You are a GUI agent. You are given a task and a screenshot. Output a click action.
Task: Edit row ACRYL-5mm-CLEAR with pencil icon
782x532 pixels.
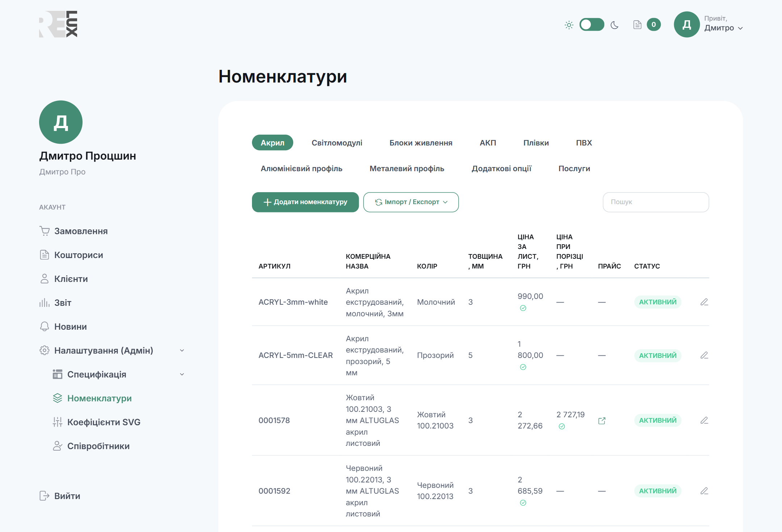click(704, 355)
